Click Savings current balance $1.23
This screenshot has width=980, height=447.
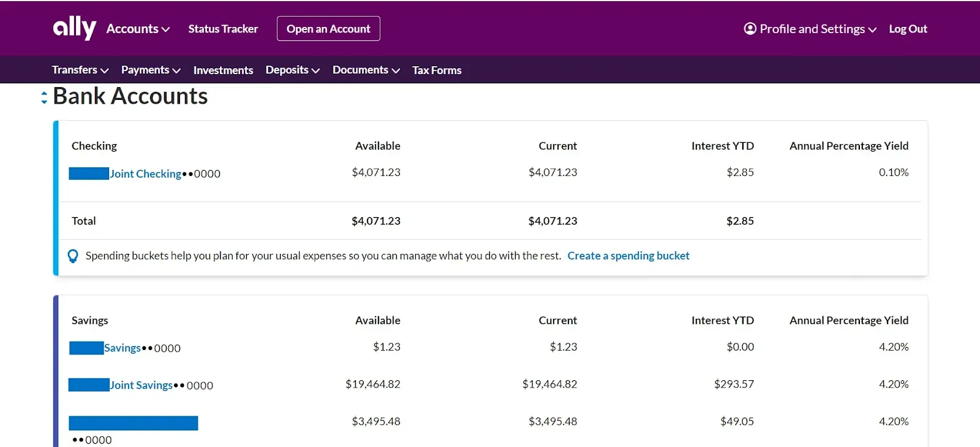click(563, 347)
